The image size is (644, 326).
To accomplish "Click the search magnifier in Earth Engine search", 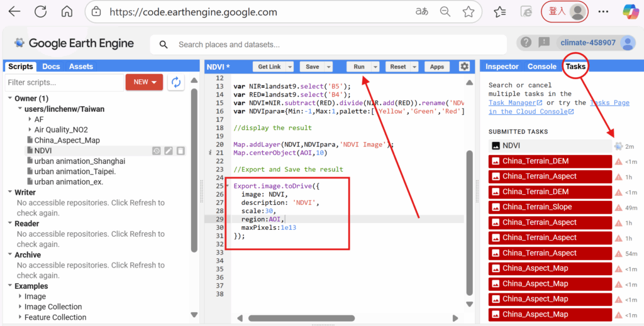I will (164, 45).
